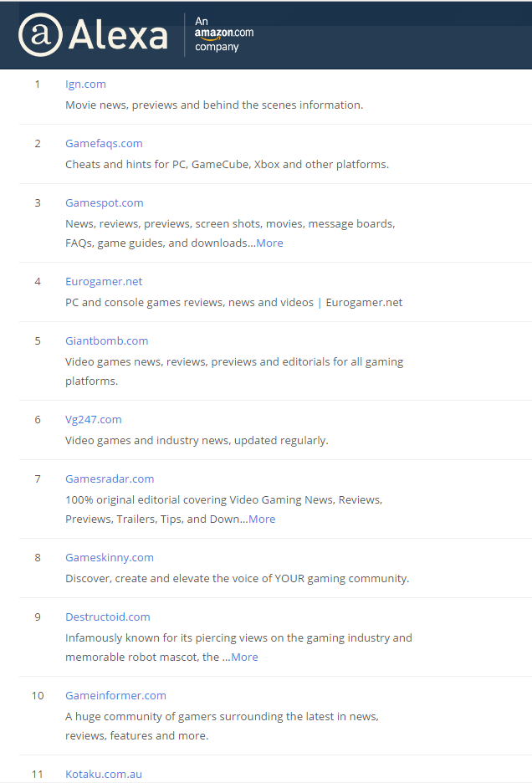Viewport: 532px width, 783px height.
Task: Click the Kotaku.com.au link
Action: point(104,774)
